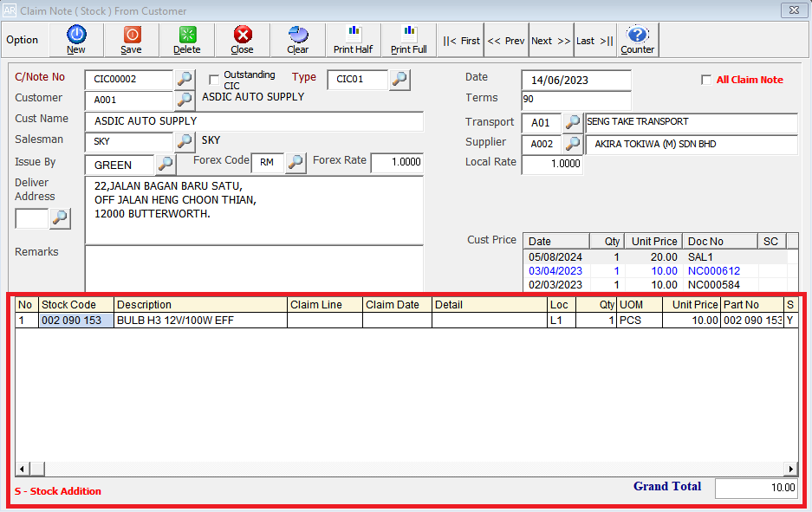Click the Terms field 90

coord(576,100)
